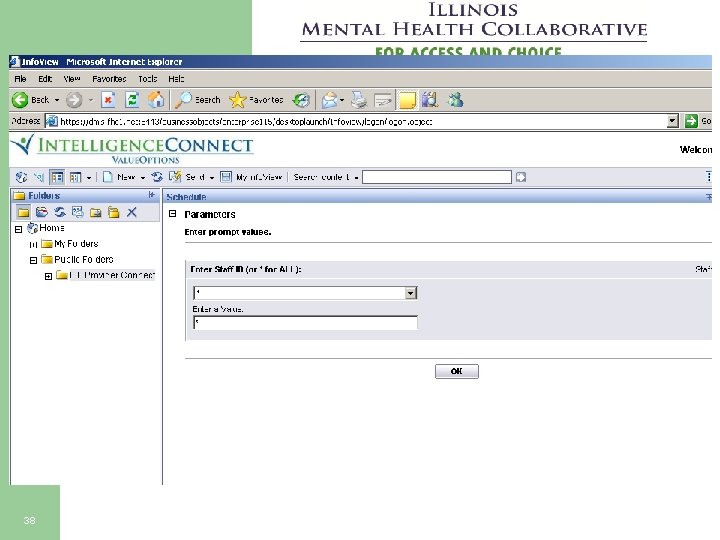Refresh the page with browser Refresh icon
Image resolution: width=720 pixels, height=540 pixels.
click(132, 100)
